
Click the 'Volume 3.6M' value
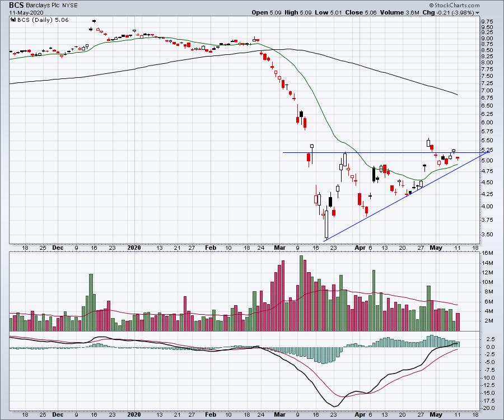click(x=399, y=12)
